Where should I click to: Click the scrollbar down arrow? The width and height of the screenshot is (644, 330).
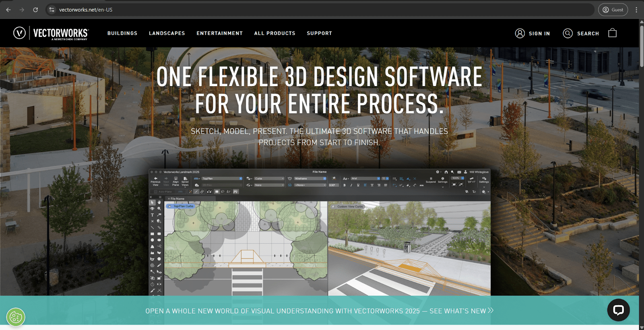pos(642,328)
